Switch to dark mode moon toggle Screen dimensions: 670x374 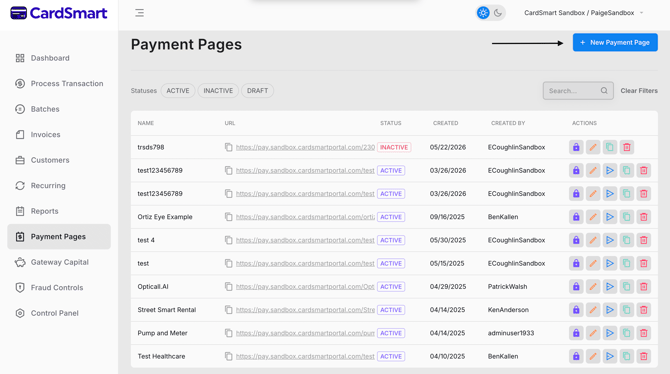click(x=498, y=13)
